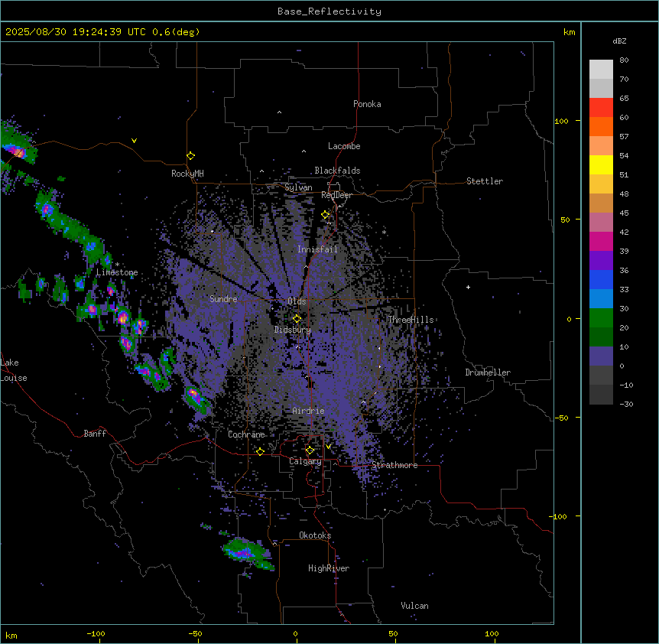Click the km unit label at bottom left
This screenshot has height=644, width=659.
coord(11,635)
